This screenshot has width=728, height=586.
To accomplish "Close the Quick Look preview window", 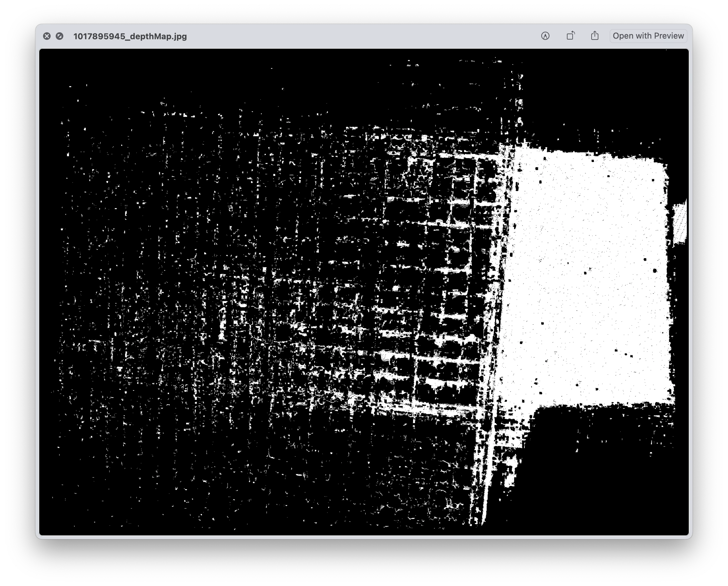I will coord(47,36).
